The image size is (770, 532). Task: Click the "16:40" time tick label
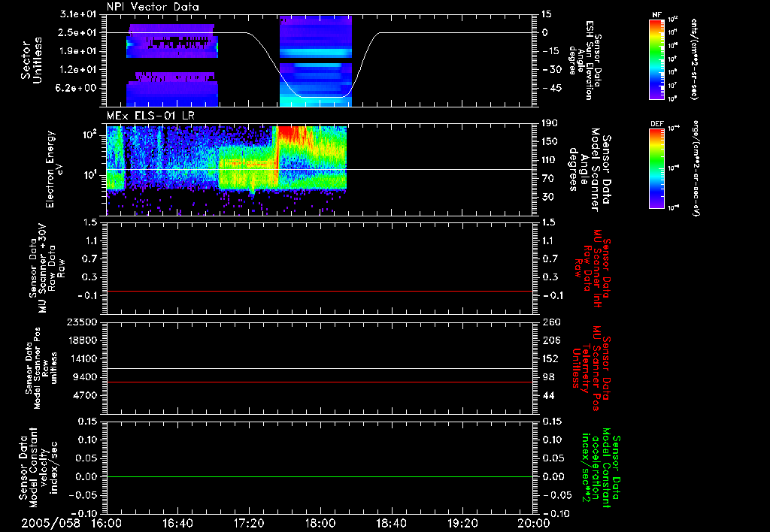pos(177,523)
